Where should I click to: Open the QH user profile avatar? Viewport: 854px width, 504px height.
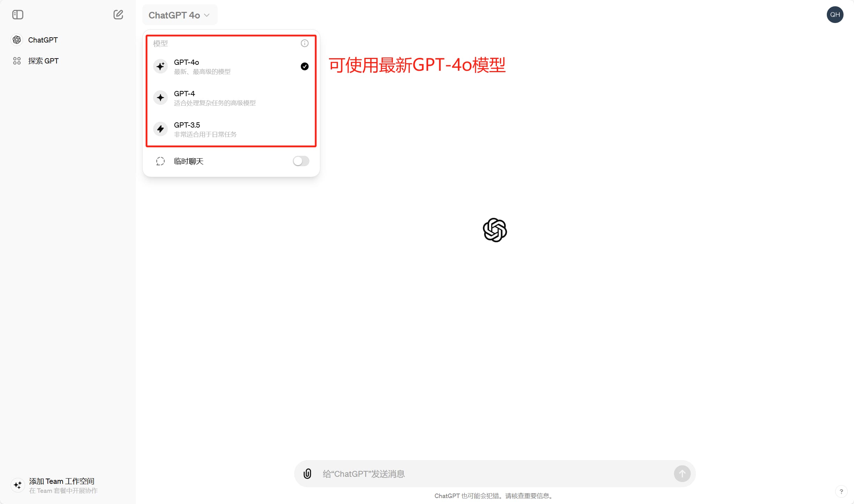click(835, 15)
